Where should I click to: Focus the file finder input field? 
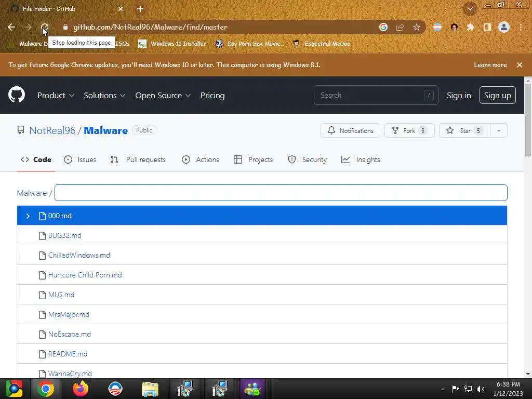(x=281, y=193)
